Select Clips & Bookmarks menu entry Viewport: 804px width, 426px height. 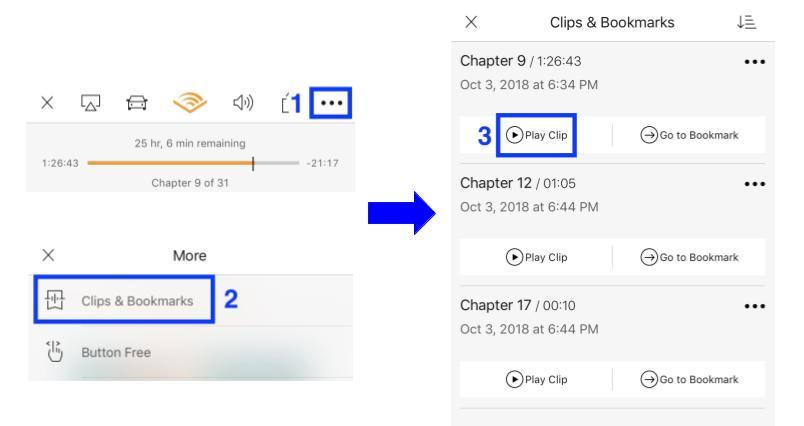[x=124, y=300]
